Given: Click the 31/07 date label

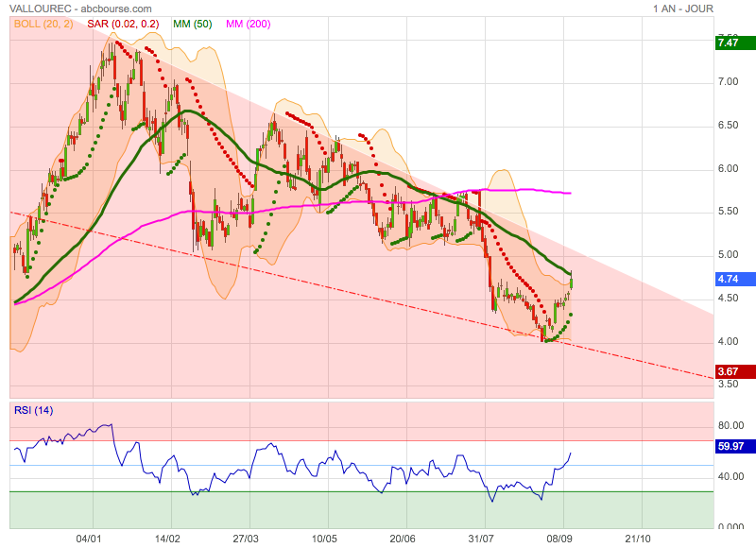Looking at the screenshot, I should click(481, 539).
